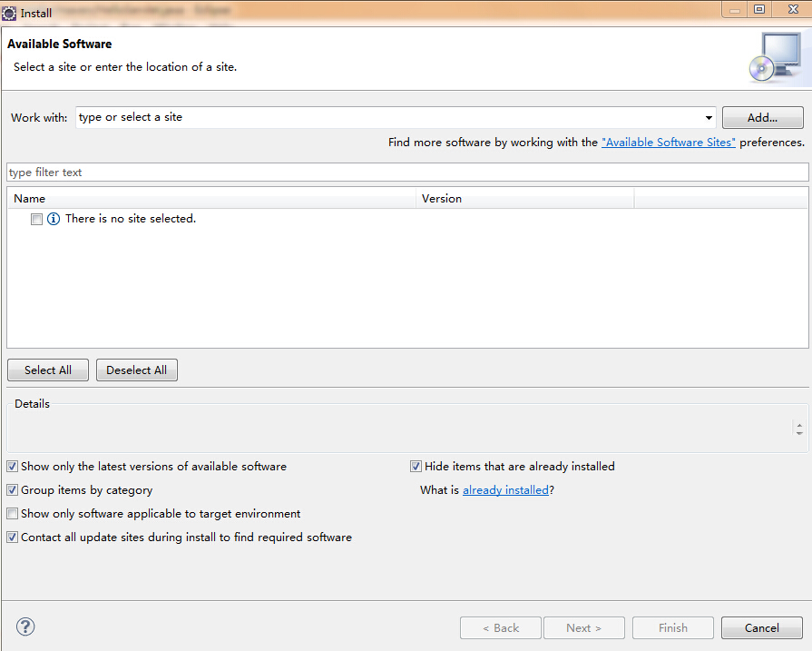Toggle 'Show only the latest versions' checkbox
The height and width of the screenshot is (651, 812).
(13, 467)
